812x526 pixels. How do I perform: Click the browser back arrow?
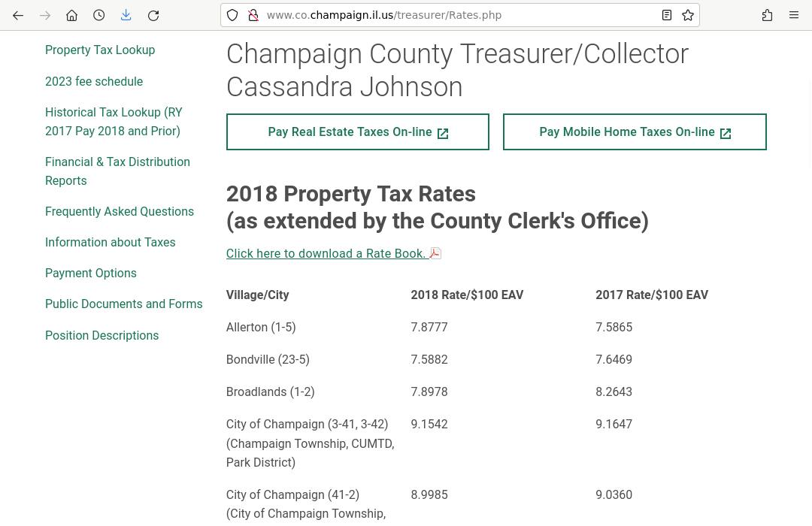pos(18,15)
